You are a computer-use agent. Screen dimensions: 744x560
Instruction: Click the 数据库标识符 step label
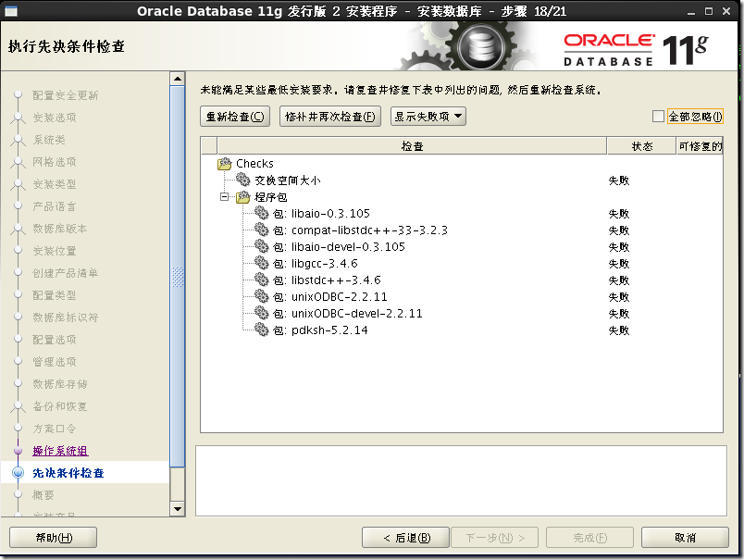click(x=66, y=317)
